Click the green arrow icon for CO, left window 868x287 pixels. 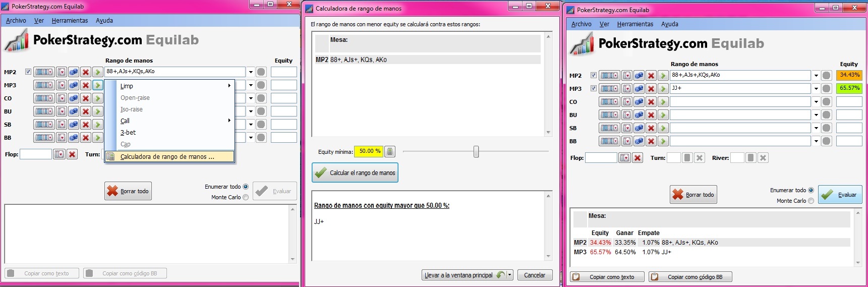(x=98, y=98)
